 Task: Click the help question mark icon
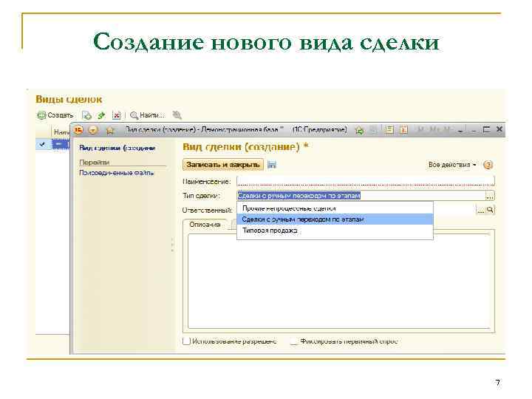click(x=488, y=165)
